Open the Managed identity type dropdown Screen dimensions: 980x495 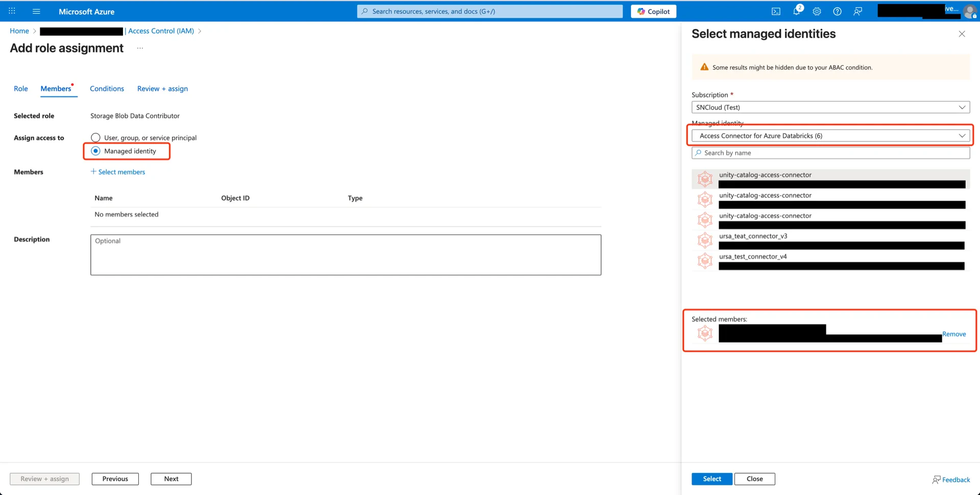(x=830, y=136)
